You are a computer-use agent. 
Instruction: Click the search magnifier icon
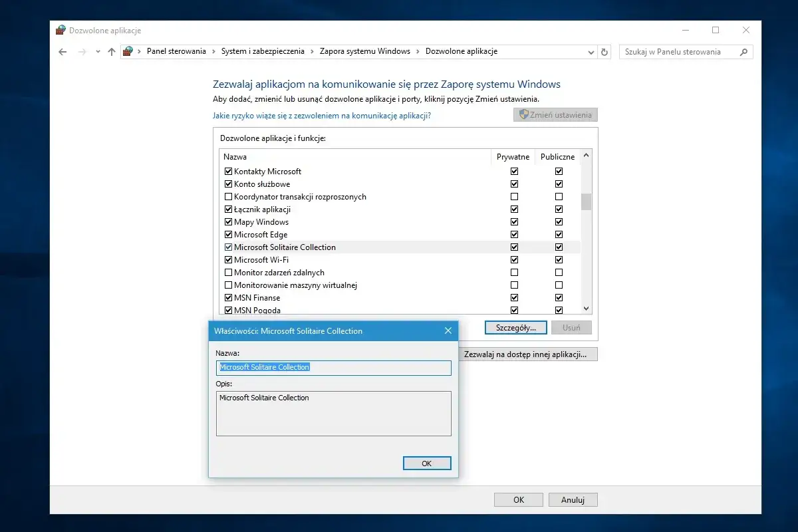[745, 51]
